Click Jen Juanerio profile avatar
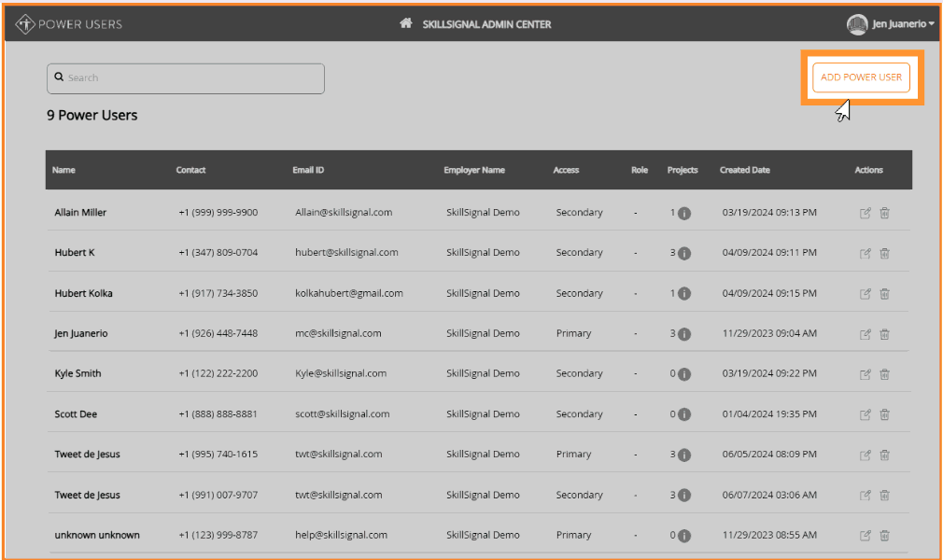The width and height of the screenshot is (943, 560). [x=856, y=24]
